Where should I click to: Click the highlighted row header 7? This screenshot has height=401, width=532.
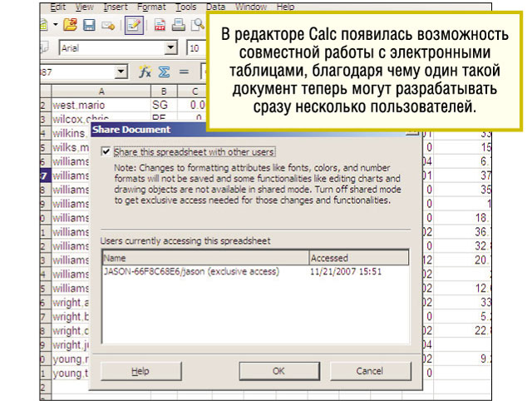[45, 176]
